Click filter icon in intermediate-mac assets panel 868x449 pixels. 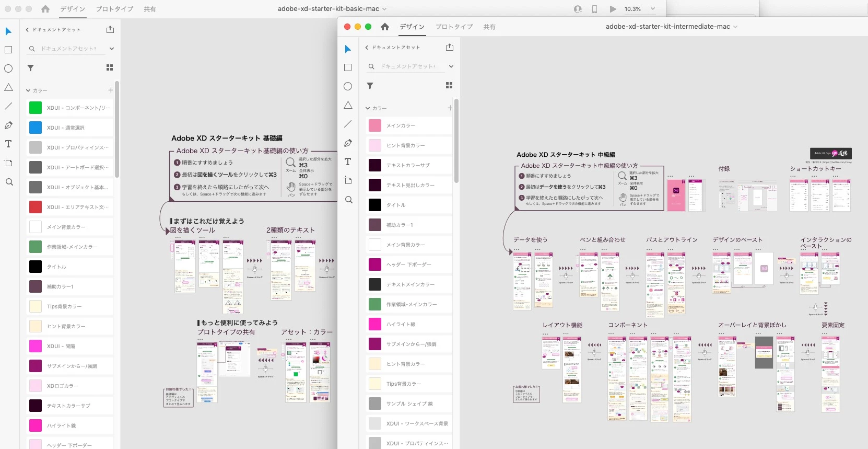(370, 86)
